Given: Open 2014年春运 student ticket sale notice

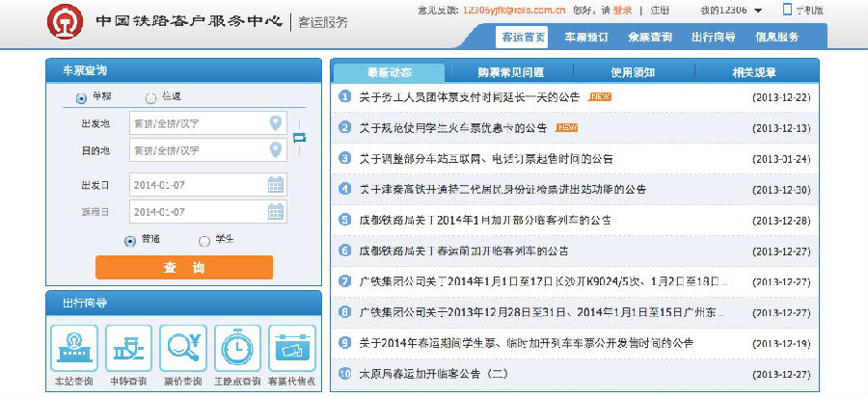Looking at the screenshot, I should tap(527, 342).
